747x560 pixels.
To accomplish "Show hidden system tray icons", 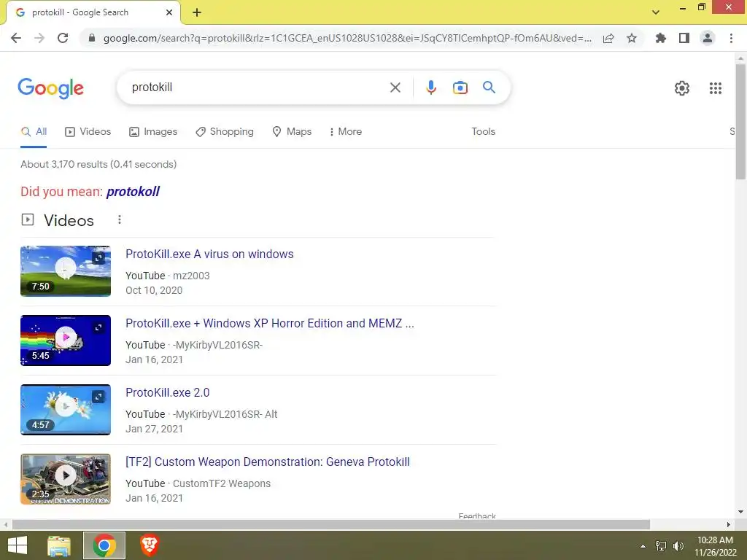I will [x=643, y=546].
